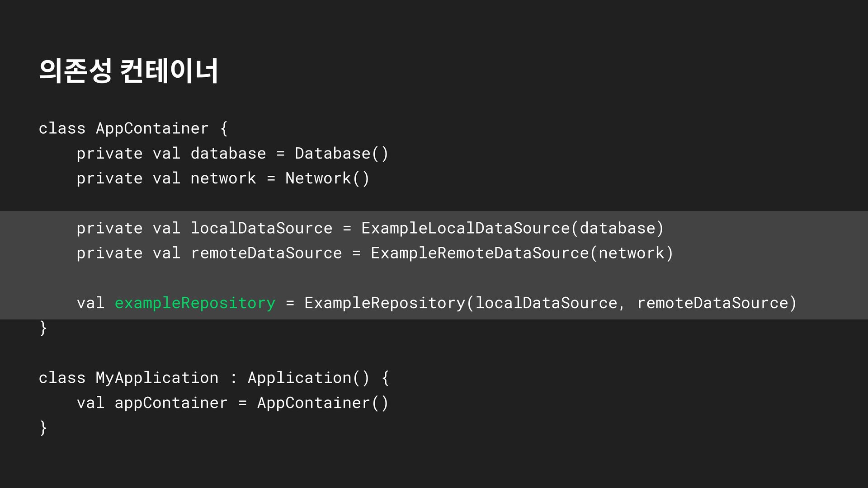Click the closing brace of MyApplication class

[43, 427]
